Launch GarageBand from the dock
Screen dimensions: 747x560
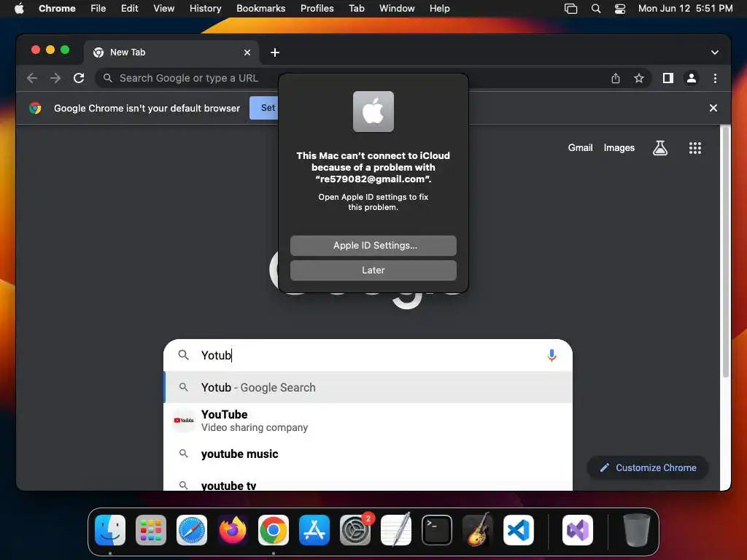(x=478, y=530)
